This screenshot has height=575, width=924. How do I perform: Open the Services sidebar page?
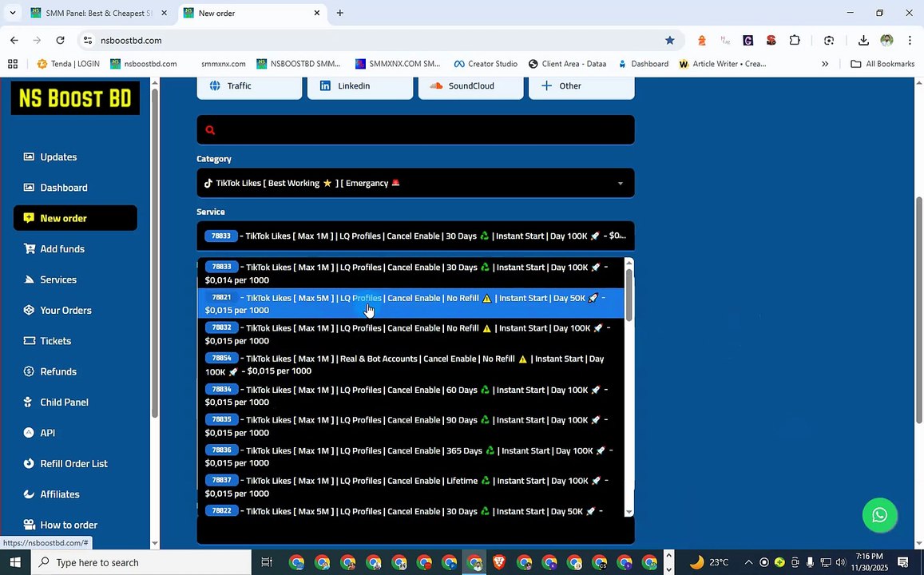tap(50, 280)
